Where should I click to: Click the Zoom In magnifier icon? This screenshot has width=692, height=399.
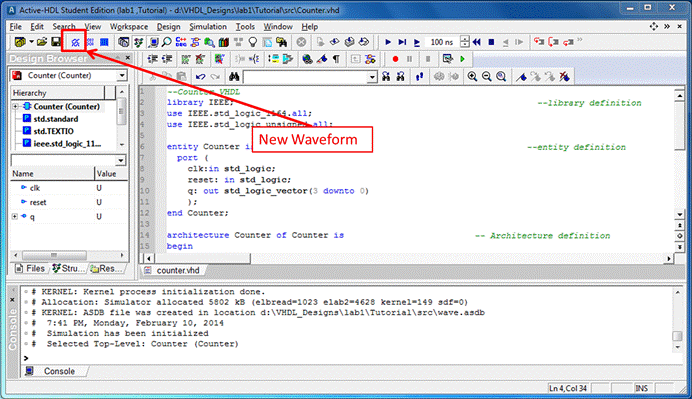click(x=472, y=77)
